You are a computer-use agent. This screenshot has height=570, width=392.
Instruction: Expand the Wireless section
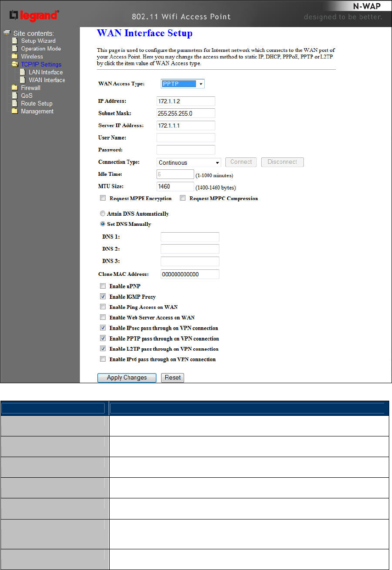pos(32,56)
